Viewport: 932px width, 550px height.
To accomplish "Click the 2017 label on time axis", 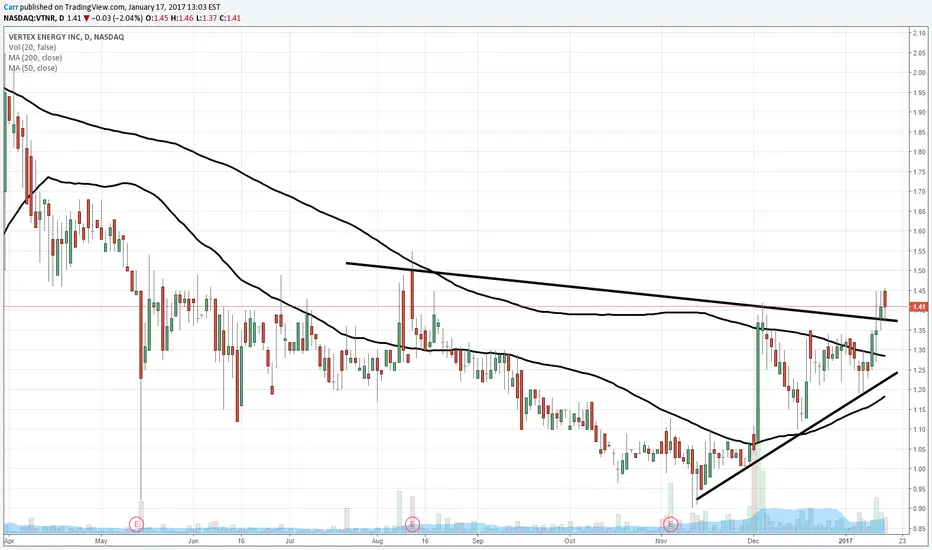I will click(x=845, y=541).
